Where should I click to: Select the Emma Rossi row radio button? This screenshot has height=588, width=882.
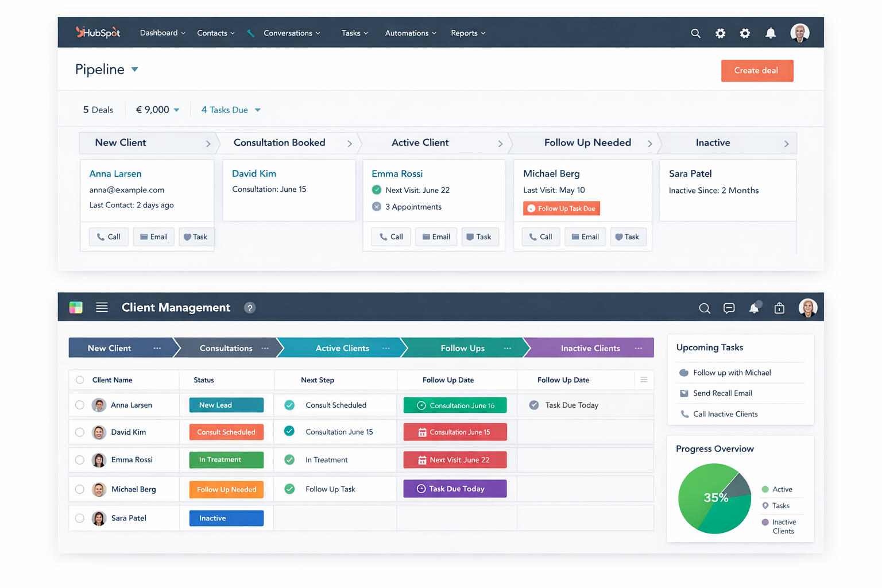pyautogui.click(x=80, y=460)
